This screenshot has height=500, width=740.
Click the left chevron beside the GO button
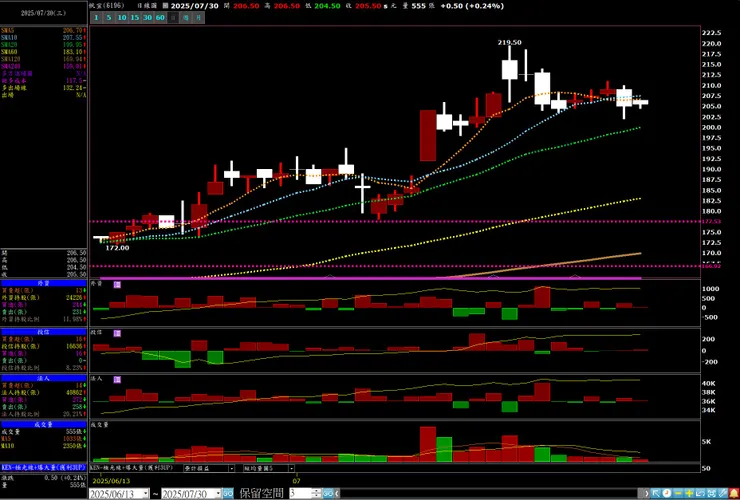point(336,493)
